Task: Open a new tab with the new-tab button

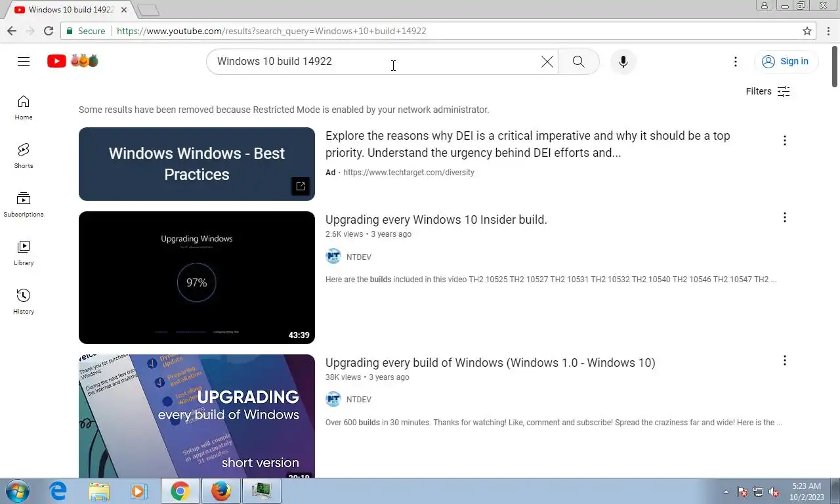Action: coord(148,10)
